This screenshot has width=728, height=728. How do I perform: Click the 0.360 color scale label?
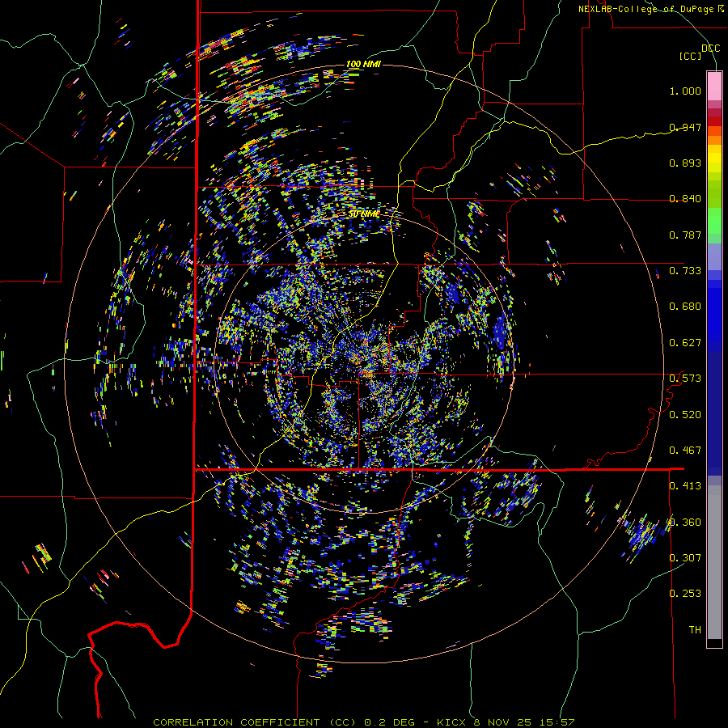(685, 523)
